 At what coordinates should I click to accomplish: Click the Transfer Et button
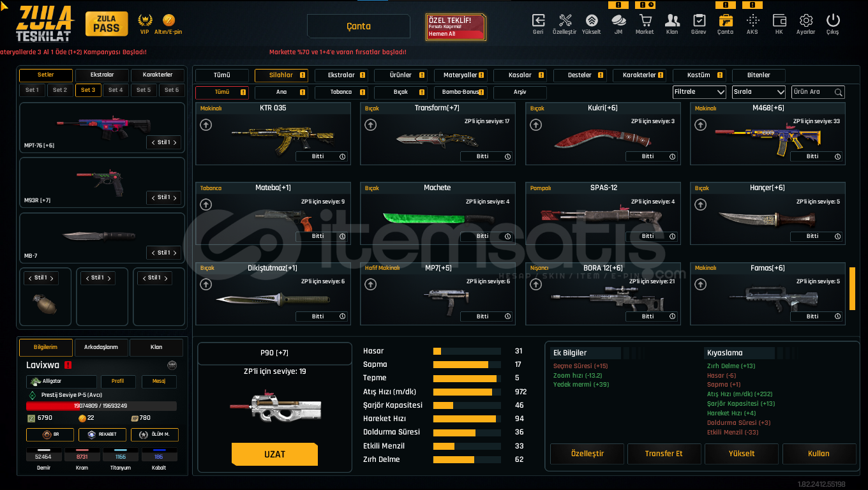(x=664, y=454)
